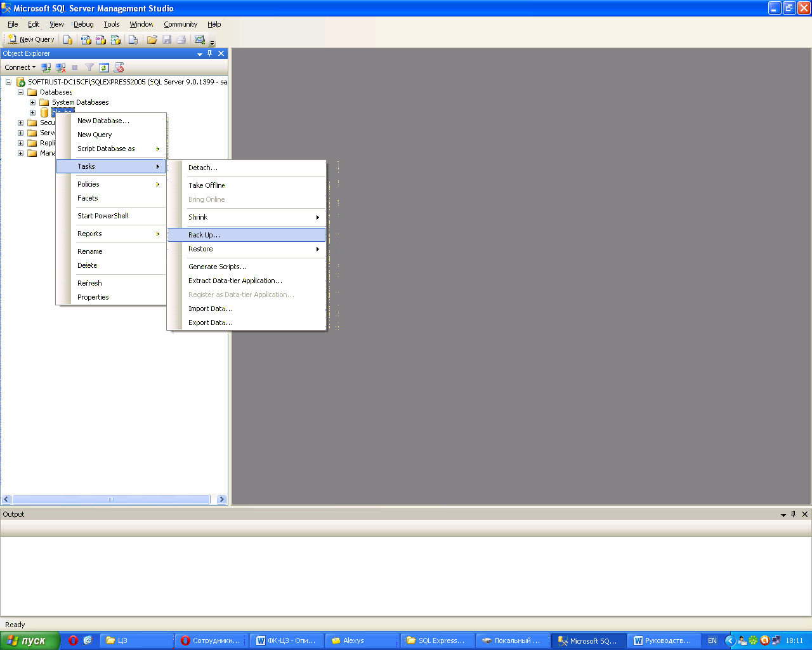Click the Analysis Services XMLA Query icon
Screen dimensions: 812x650
[x=115, y=39]
